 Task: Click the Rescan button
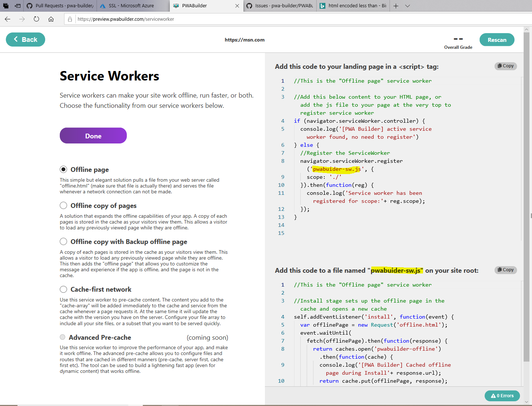[x=497, y=40]
